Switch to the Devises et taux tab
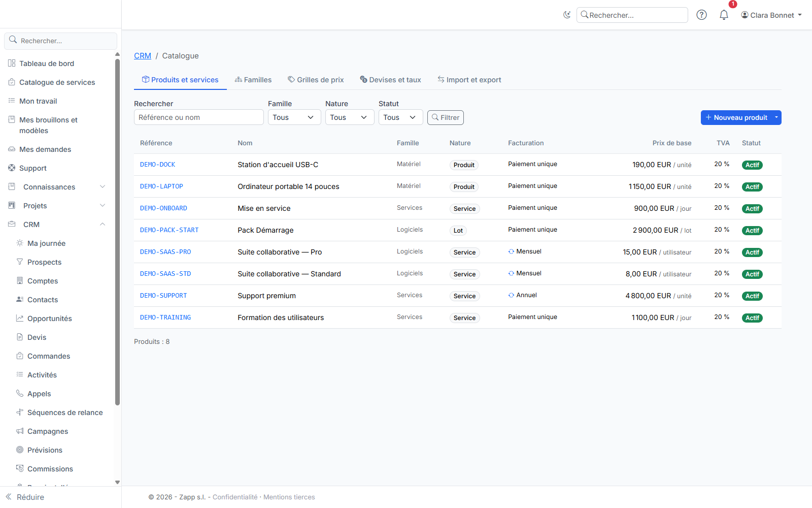The width and height of the screenshot is (812, 508). click(x=390, y=80)
